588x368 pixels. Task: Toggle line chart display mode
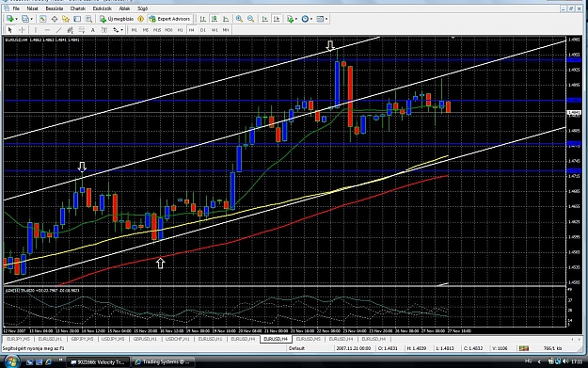226,19
